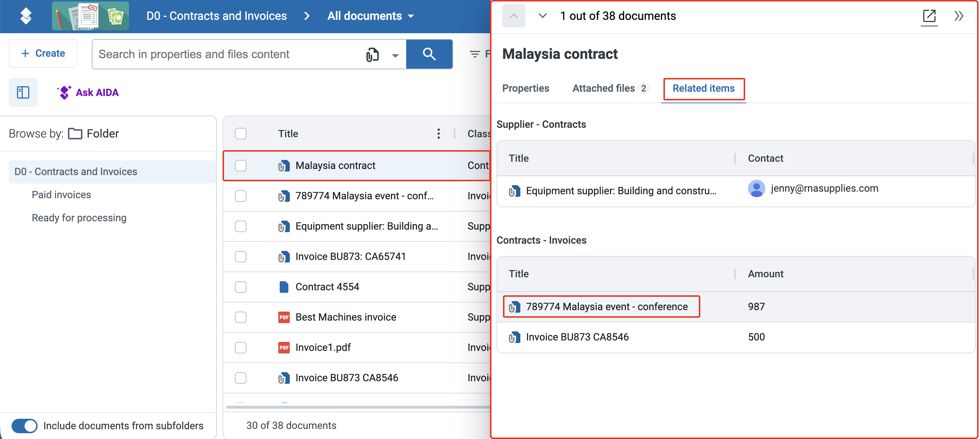Open the Related items tab

pos(703,88)
